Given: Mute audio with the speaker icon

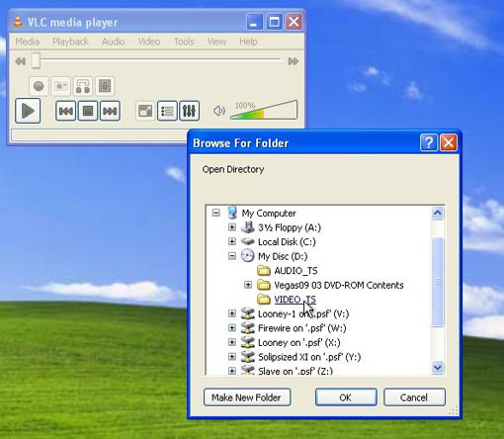Looking at the screenshot, I should 219,111.
